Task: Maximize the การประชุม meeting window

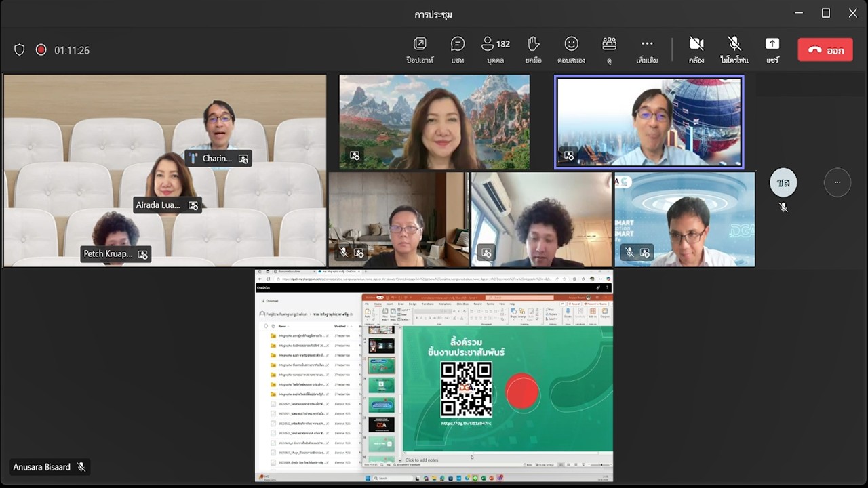Action: click(826, 13)
